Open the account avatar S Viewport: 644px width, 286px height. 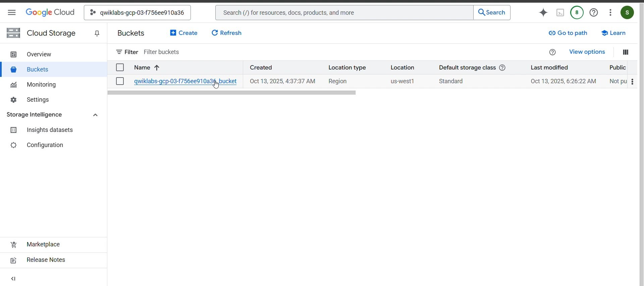coord(627,12)
